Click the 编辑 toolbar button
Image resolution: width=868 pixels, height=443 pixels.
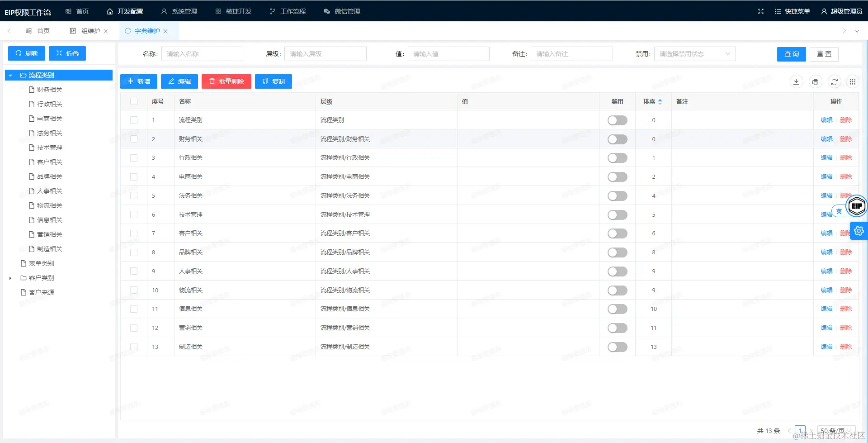tap(179, 81)
